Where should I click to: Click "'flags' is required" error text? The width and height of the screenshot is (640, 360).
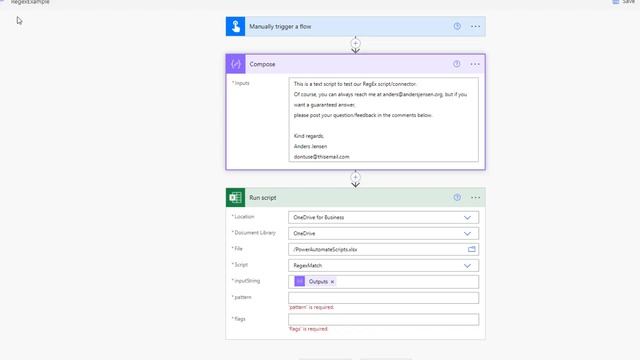[308, 329]
